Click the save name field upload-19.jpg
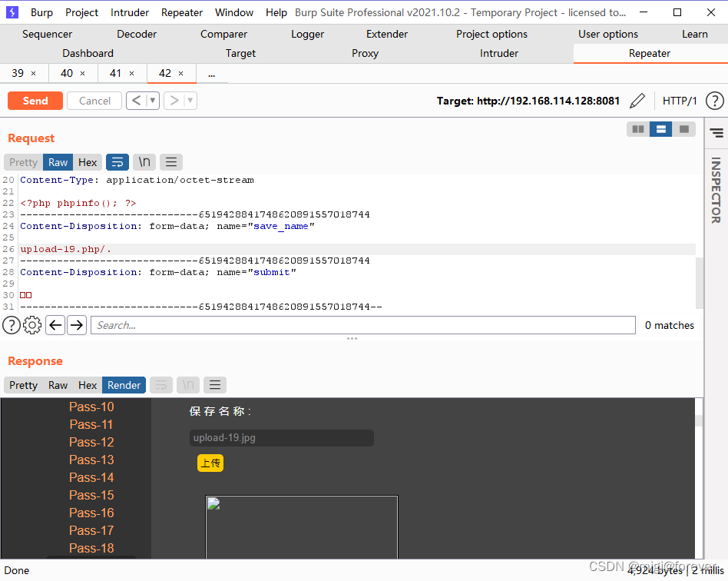This screenshot has height=581, width=728. [x=281, y=438]
